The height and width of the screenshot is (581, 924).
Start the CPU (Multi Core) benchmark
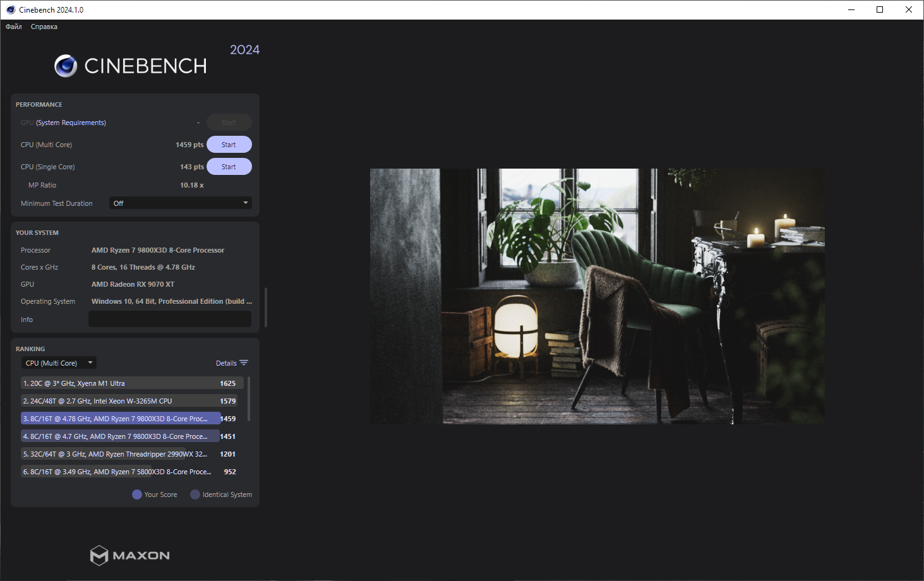tap(229, 145)
